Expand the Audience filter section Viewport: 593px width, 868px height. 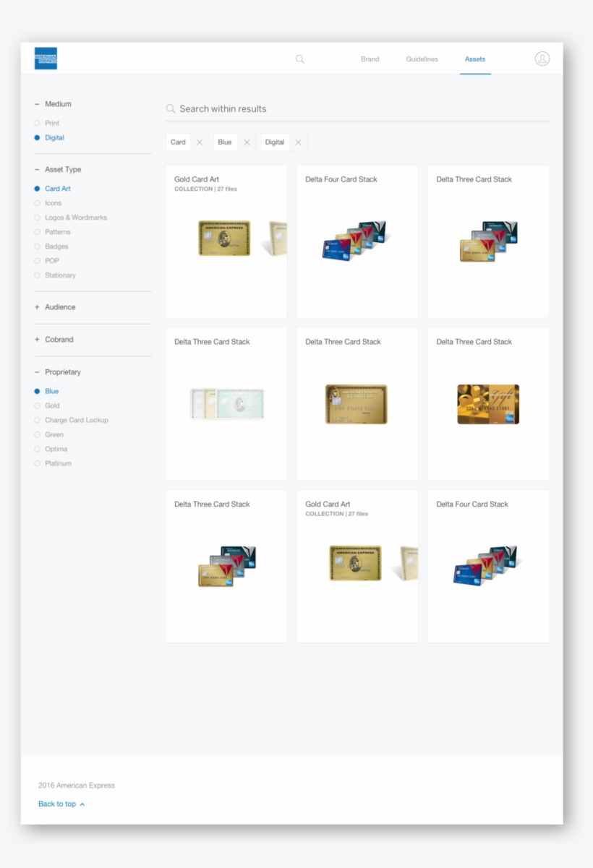pos(54,307)
